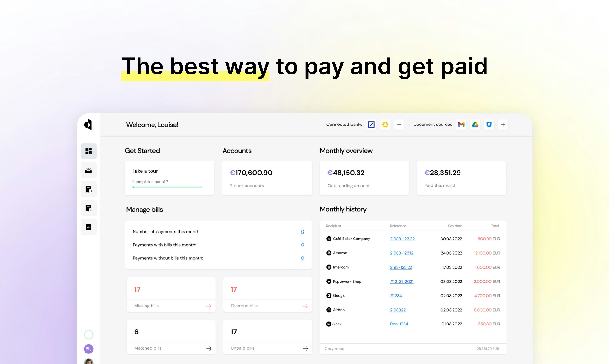The height and width of the screenshot is (364, 609).
Task: Open Overdue bills arrow
Action: coord(305,306)
